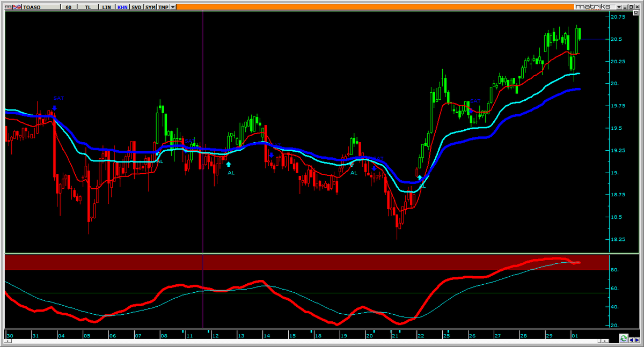Edit the TOASO symbol field
The height and width of the screenshot is (347, 644).
41,7
